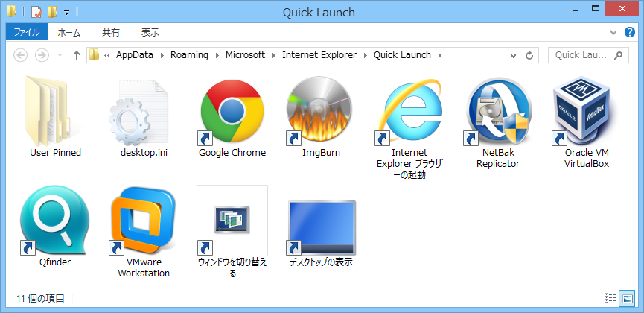Image resolution: width=644 pixels, height=313 pixels.
Task: Click the 11 個の項目 status text
Action: (41, 299)
